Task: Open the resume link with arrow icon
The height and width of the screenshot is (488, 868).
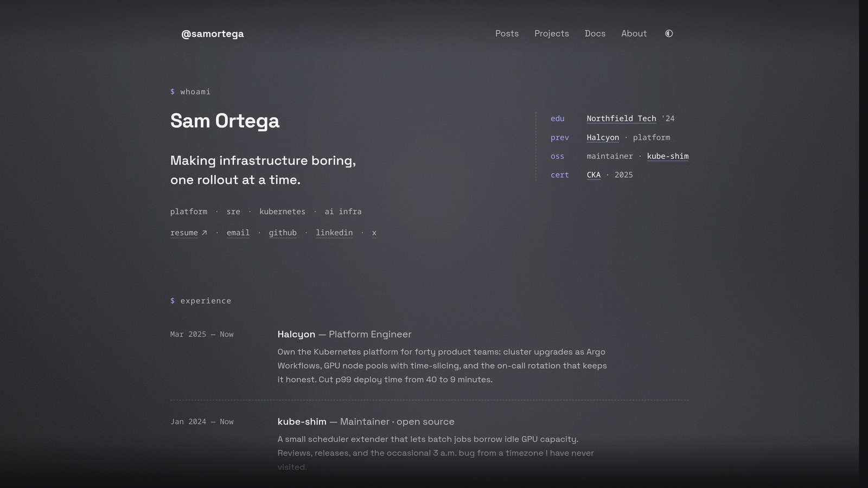Action: click(189, 233)
